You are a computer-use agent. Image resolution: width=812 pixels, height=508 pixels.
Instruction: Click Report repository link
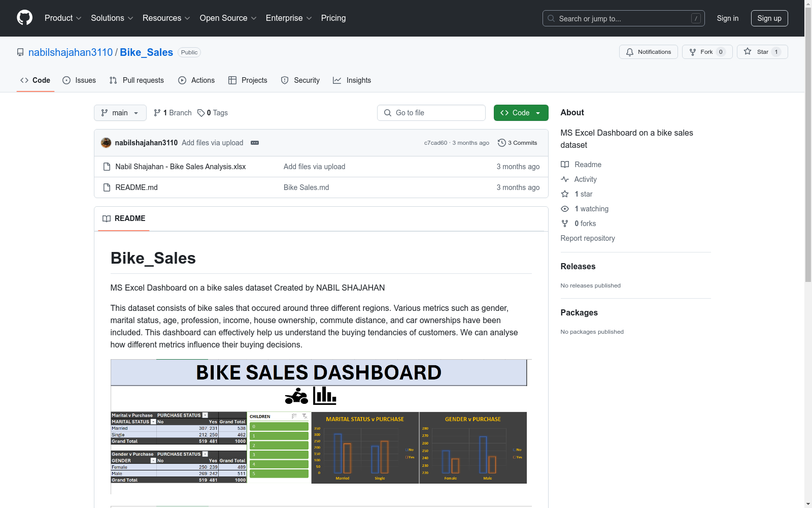pos(588,238)
